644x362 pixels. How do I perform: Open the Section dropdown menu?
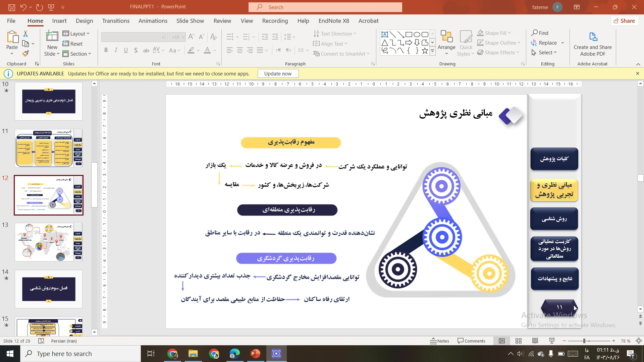[77, 54]
